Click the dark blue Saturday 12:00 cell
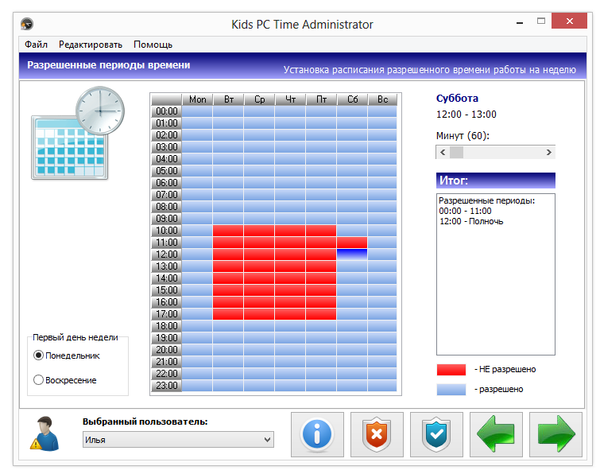 (352, 254)
